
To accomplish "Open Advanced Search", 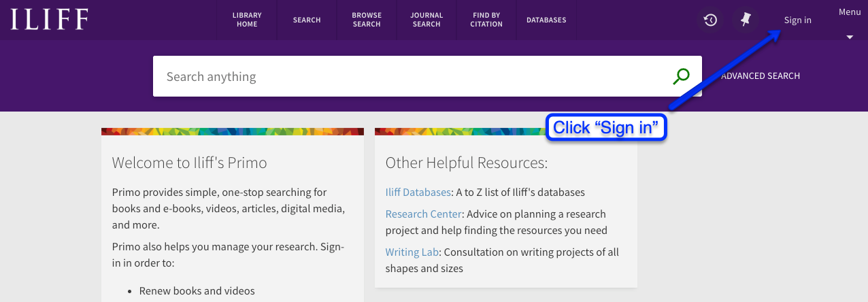I will 760,76.
